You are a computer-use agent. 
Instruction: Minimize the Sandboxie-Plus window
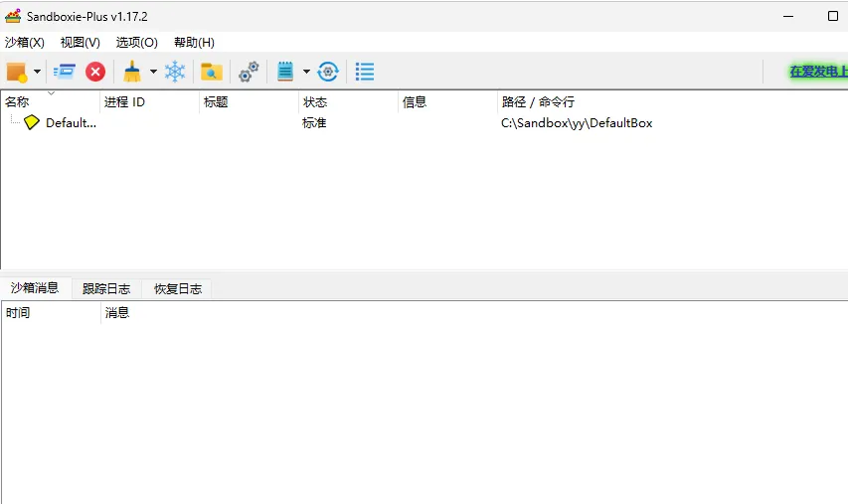click(x=788, y=16)
